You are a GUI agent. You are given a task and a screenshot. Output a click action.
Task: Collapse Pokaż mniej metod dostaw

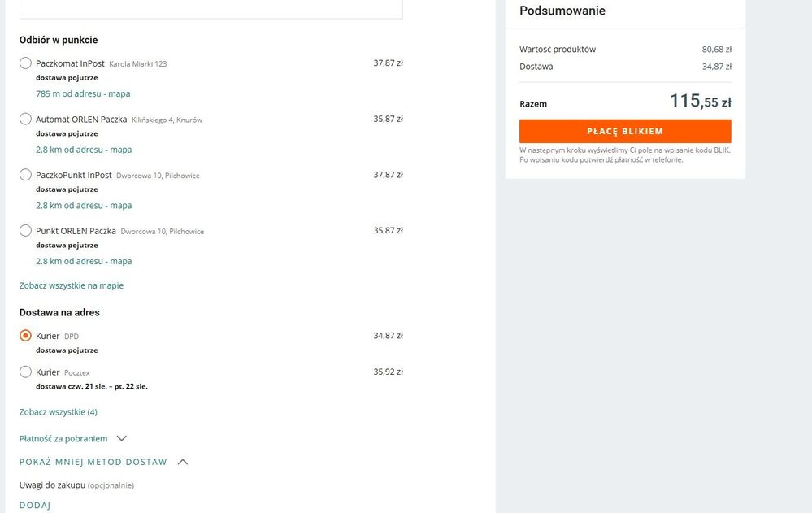[x=93, y=463]
